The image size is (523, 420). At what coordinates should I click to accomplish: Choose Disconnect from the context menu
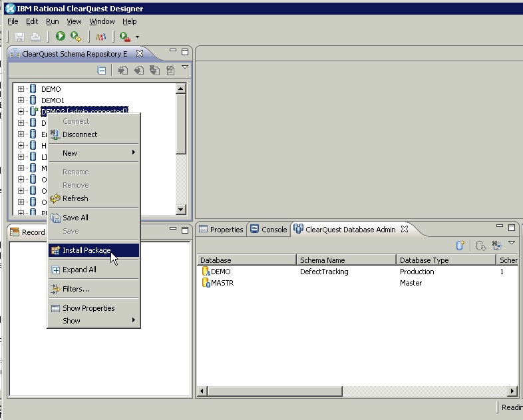pyautogui.click(x=94, y=134)
